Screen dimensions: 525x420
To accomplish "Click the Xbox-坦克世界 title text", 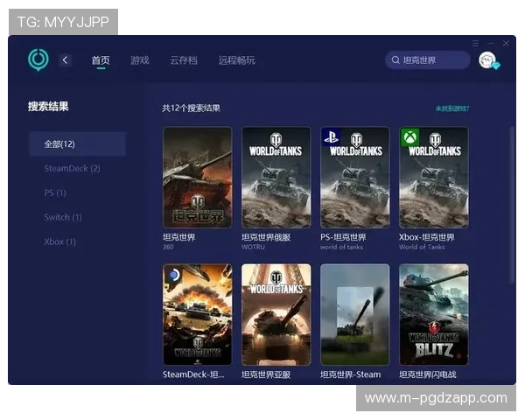I will [427, 237].
